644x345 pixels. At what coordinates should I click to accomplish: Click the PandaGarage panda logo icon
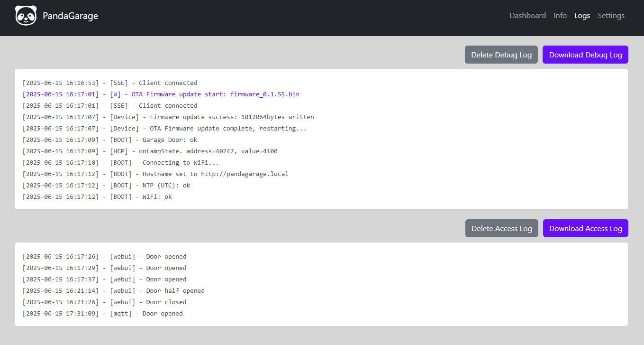click(26, 16)
